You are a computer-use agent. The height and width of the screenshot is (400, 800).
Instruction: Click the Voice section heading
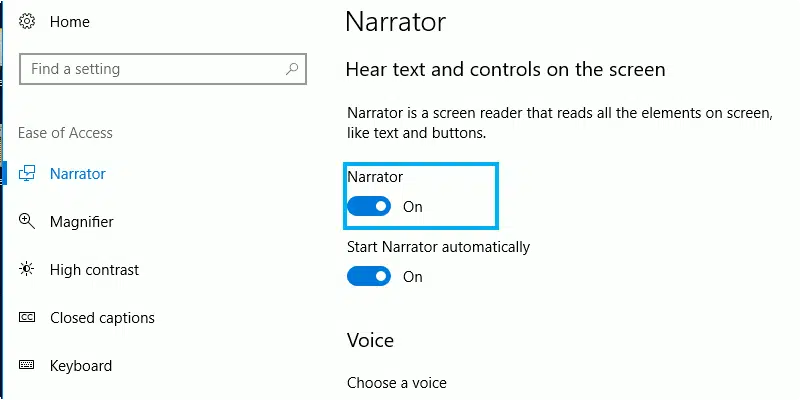[370, 340]
